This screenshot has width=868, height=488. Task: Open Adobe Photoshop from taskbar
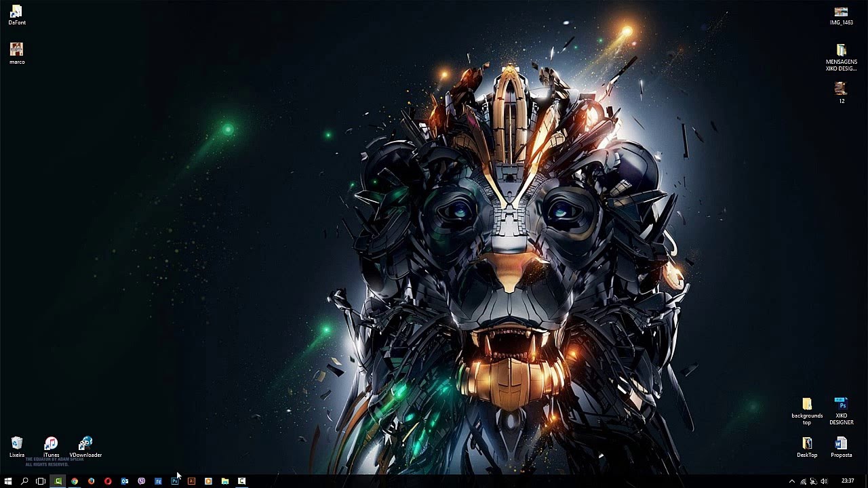[175, 481]
